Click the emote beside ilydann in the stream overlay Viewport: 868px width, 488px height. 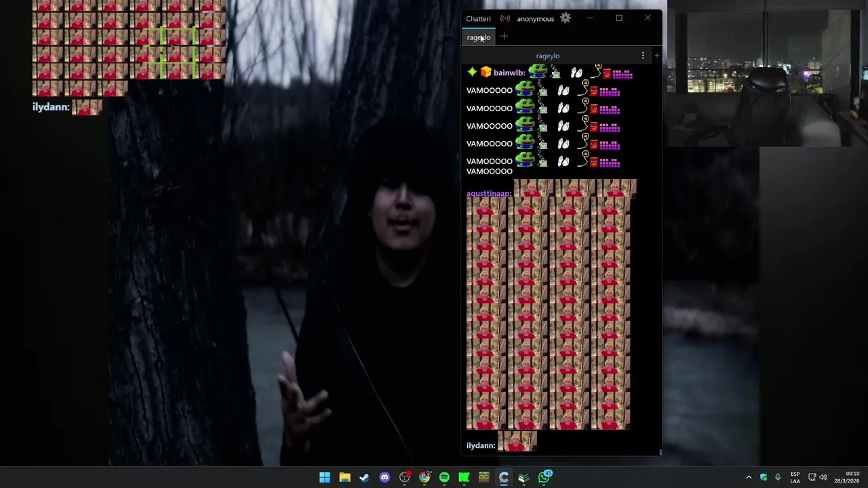87,106
